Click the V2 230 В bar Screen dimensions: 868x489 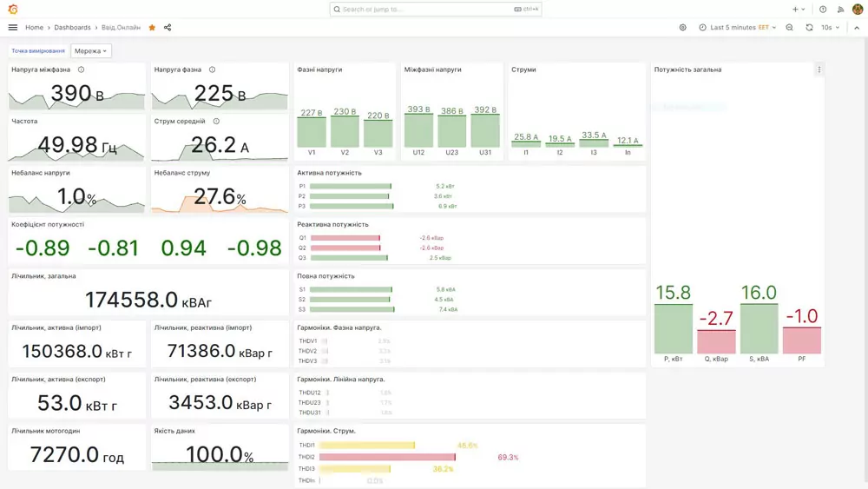tap(345, 132)
